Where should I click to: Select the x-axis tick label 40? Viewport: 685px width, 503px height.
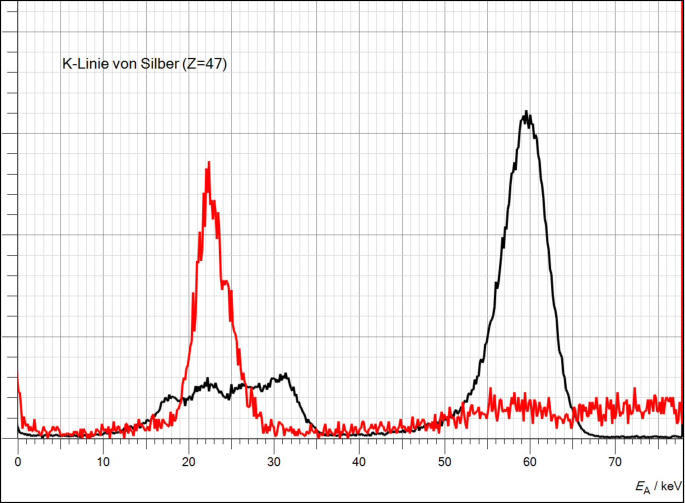(359, 462)
